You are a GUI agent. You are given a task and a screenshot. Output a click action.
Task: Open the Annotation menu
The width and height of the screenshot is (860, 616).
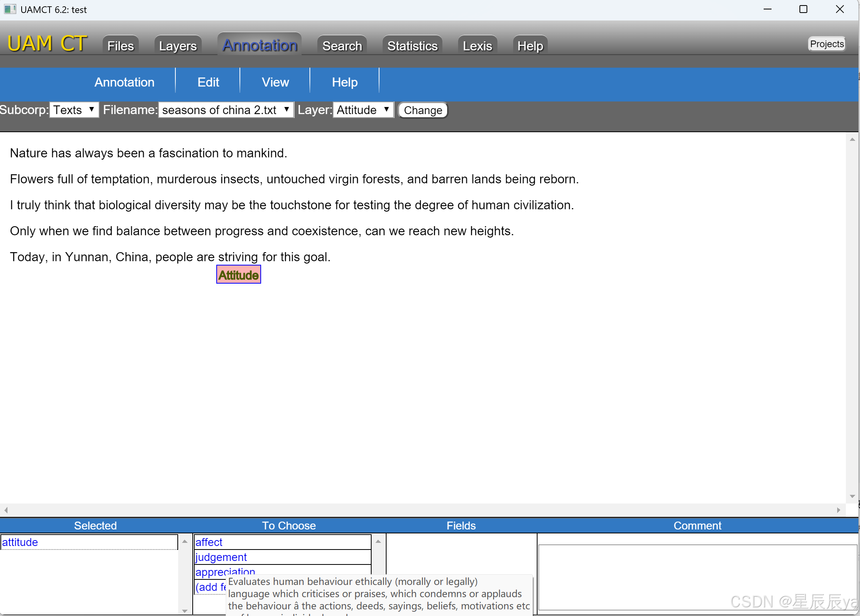coord(124,82)
